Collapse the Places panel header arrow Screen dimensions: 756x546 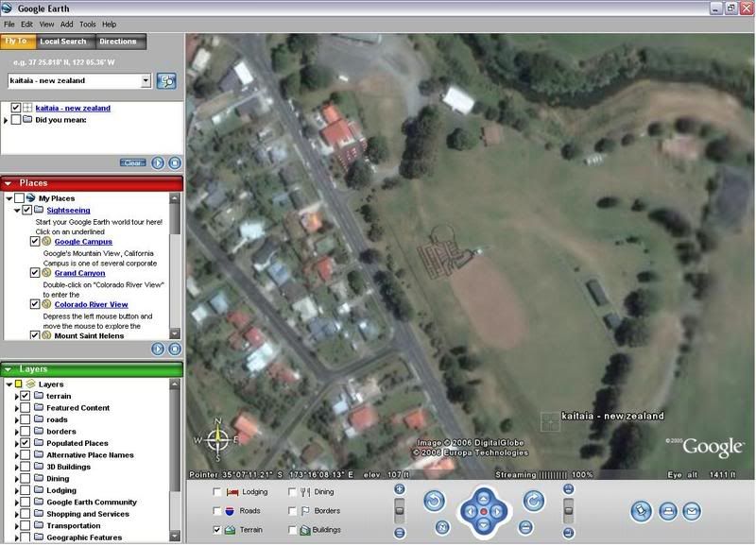[x=9, y=183]
